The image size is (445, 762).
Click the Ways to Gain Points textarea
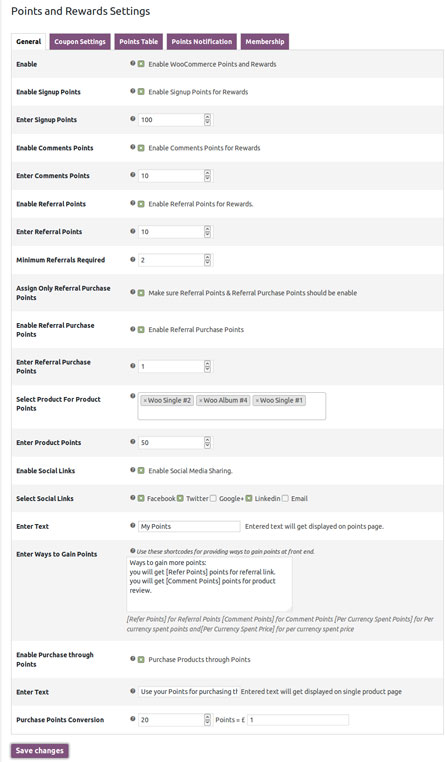pyautogui.click(x=209, y=584)
